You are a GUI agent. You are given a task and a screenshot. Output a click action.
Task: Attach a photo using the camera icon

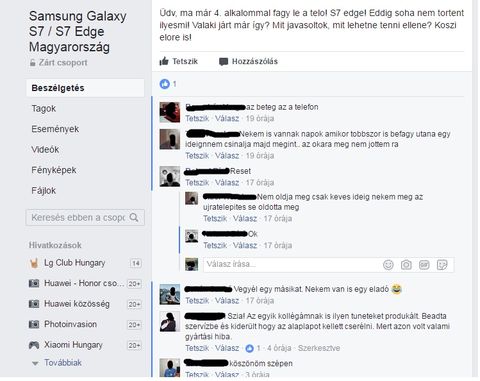pyautogui.click(x=406, y=265)
